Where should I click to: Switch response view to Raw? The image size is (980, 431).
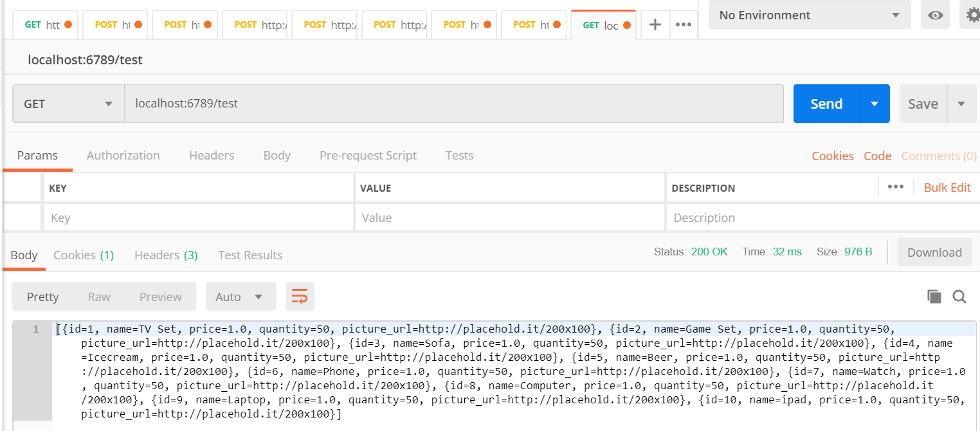(x=98, y=296)
